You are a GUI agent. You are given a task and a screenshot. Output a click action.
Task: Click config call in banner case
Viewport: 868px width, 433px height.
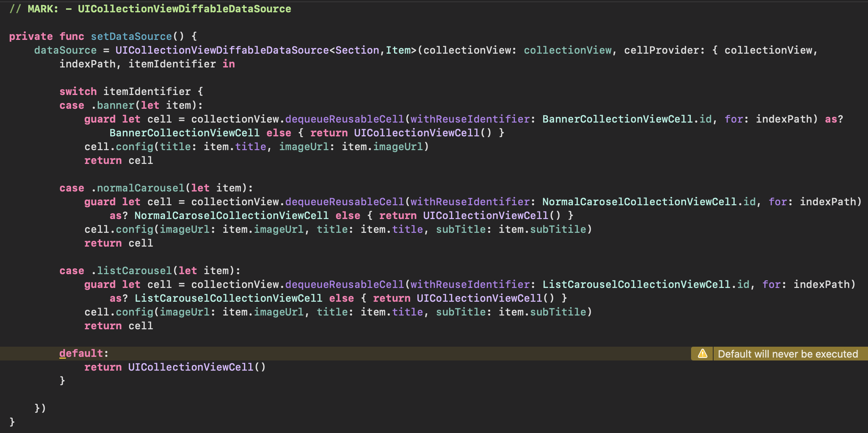[x=134, y=147]
